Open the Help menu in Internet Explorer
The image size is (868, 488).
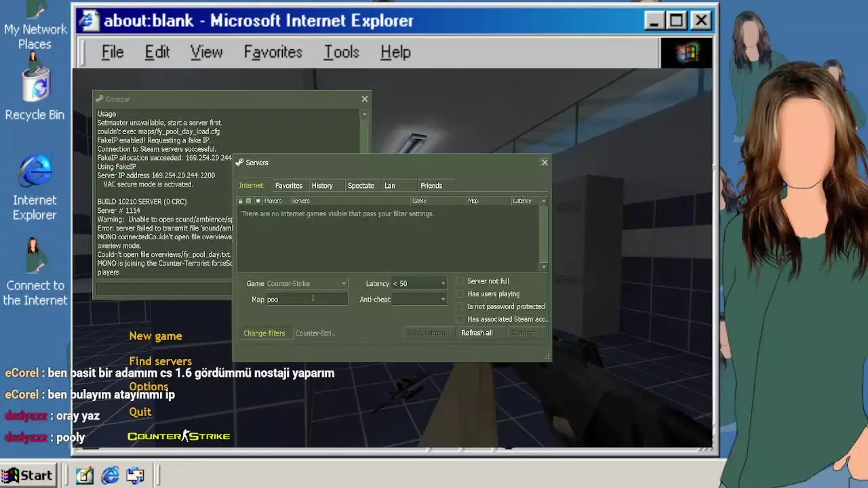[x=395, y=52]
